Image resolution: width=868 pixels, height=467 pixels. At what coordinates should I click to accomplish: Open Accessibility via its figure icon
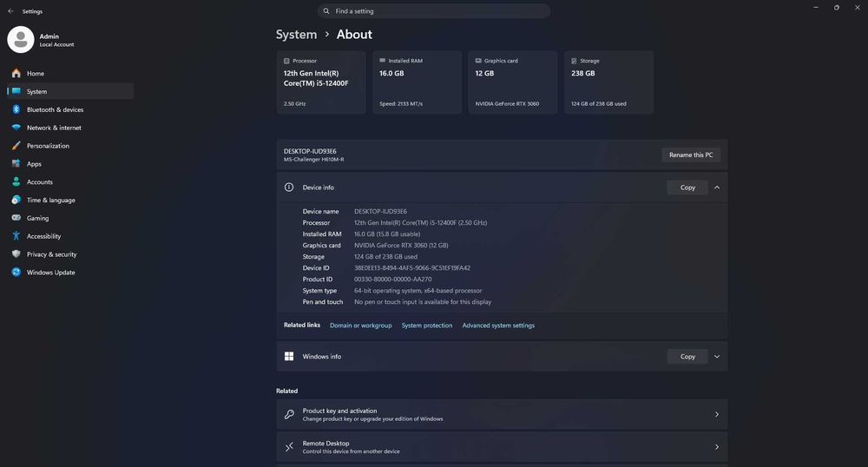pos(16,236)
